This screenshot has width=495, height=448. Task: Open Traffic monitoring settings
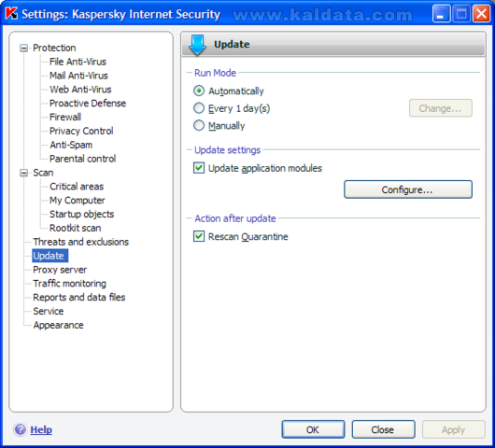pos(69,284)
